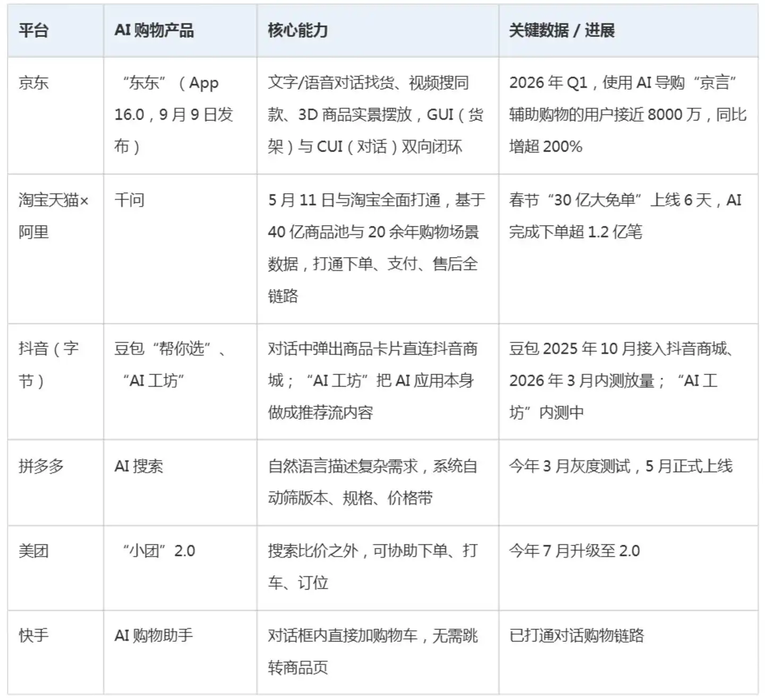
Task: Click the cell "已打通对话购物链路"
Action: coord(628,652)
